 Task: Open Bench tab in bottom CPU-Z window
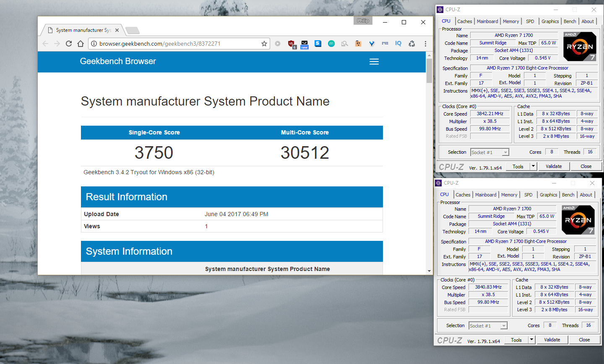[x=568, y=195]
